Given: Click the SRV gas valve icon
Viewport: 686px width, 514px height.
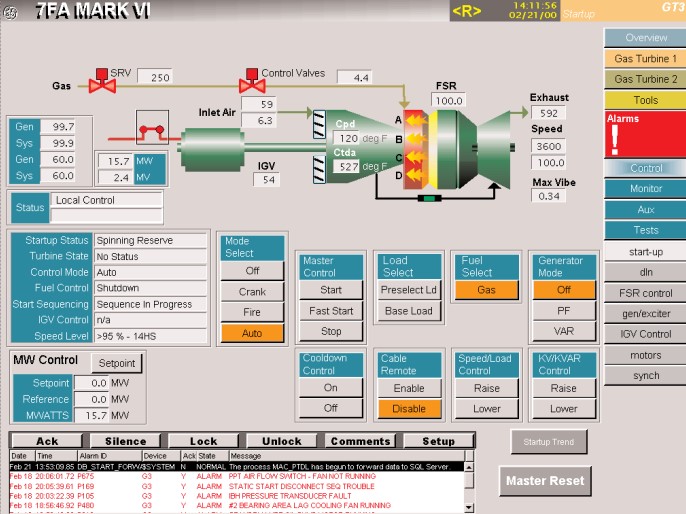Looking at the screenshot, I should (102, 81).
